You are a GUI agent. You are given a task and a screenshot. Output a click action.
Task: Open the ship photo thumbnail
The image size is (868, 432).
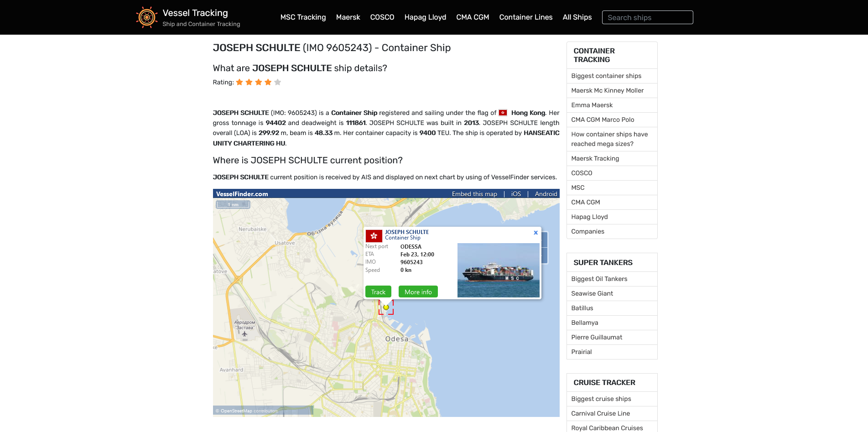(x=499, y=271)
